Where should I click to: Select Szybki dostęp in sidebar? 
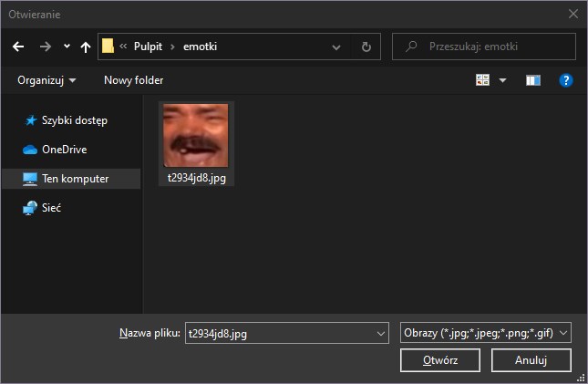pos(71,120)
